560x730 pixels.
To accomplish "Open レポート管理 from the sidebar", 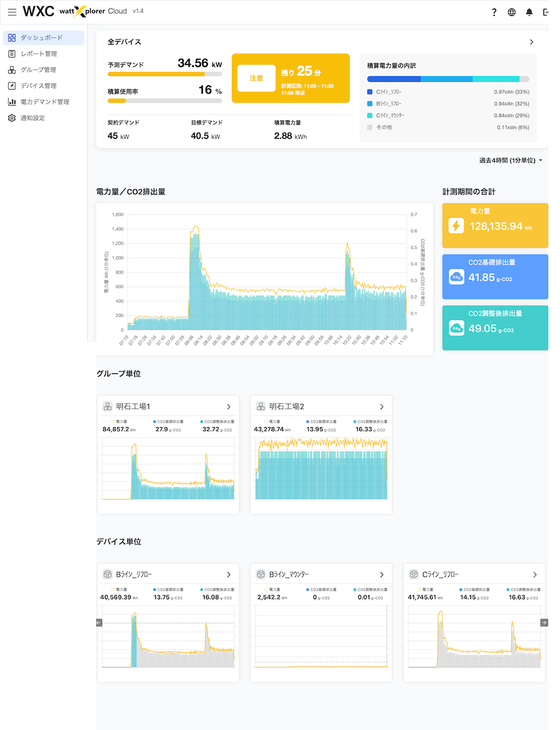I will [x=38, y=54].
